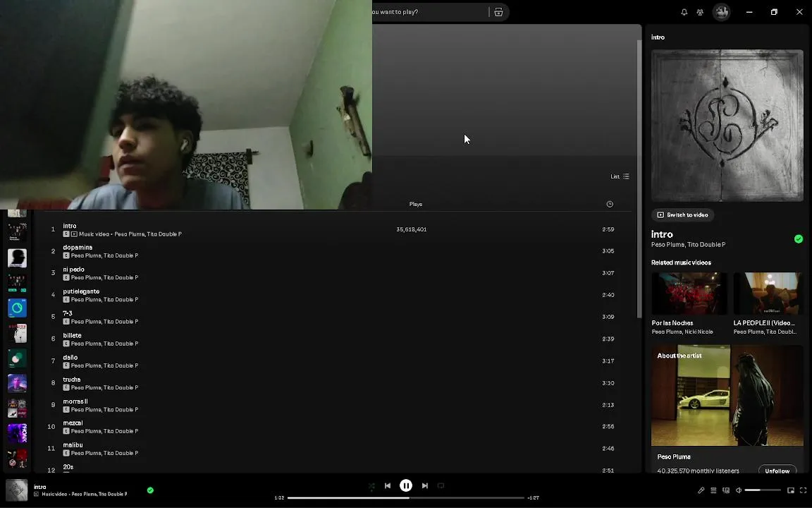Pause playback with the pause button

[x=406, y=485]
